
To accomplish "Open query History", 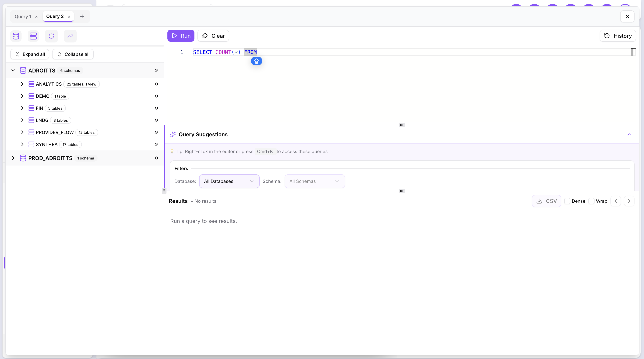I will coord(618,36).
